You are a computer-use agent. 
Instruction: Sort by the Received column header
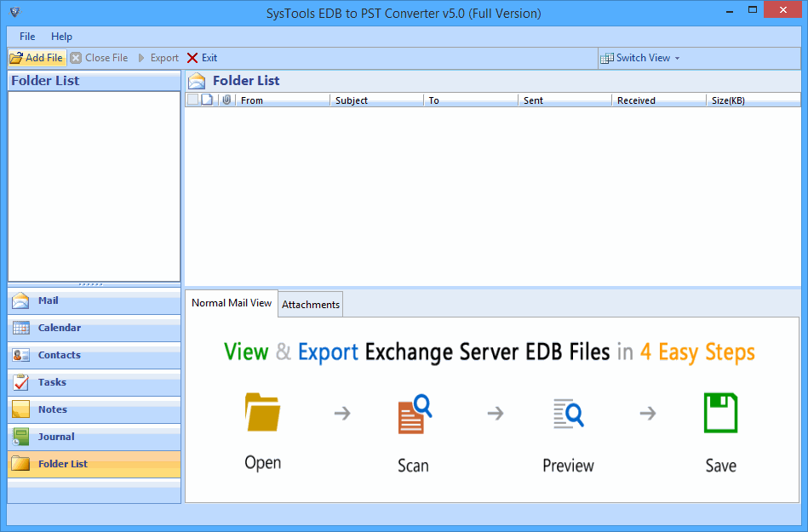click(658, 100)
